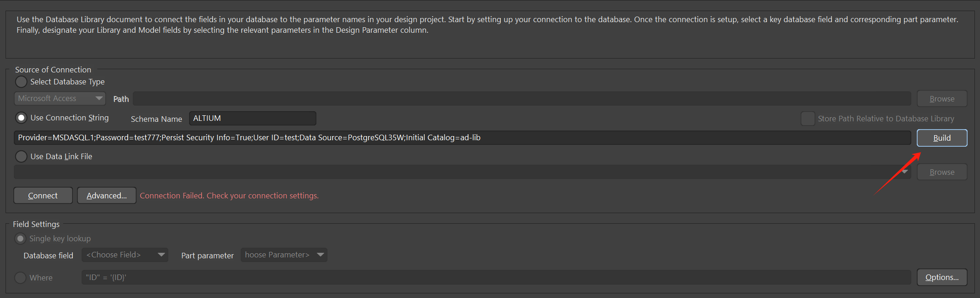Viewport: 980px width, 298px height.
Task: Click the connection string text field
Action: click(461, 138)
